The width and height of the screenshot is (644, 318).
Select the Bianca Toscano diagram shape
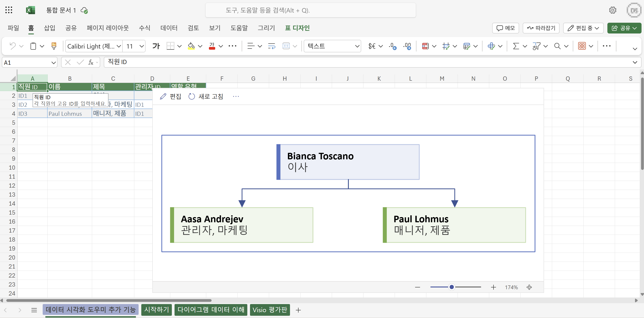point(348,162)
